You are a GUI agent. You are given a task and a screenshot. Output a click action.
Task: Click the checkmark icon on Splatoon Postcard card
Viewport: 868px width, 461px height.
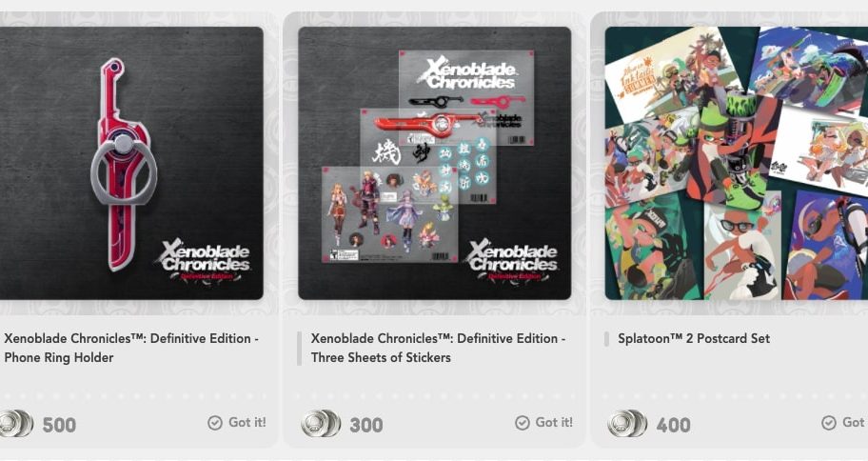(829, 423)
